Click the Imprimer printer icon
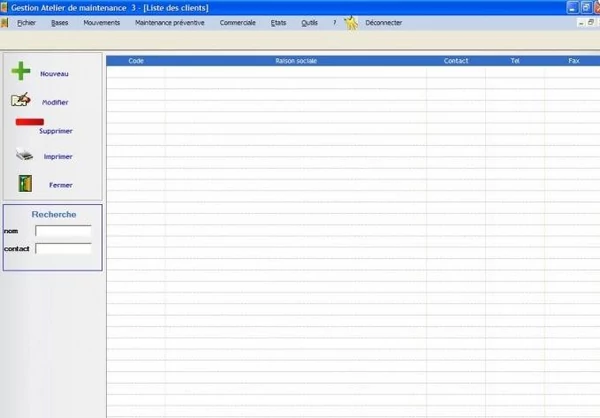This screenshot has height=418, width=600. [24, 154]
